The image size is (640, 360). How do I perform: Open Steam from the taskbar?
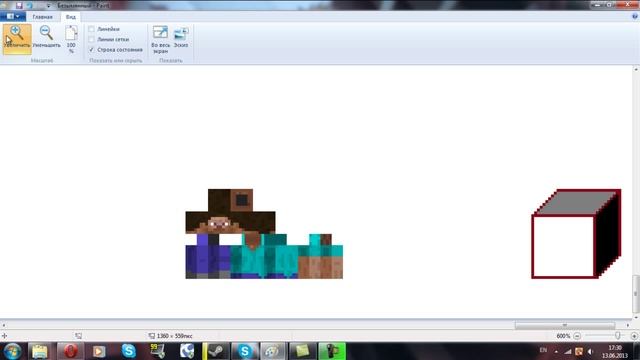point(216,351)
